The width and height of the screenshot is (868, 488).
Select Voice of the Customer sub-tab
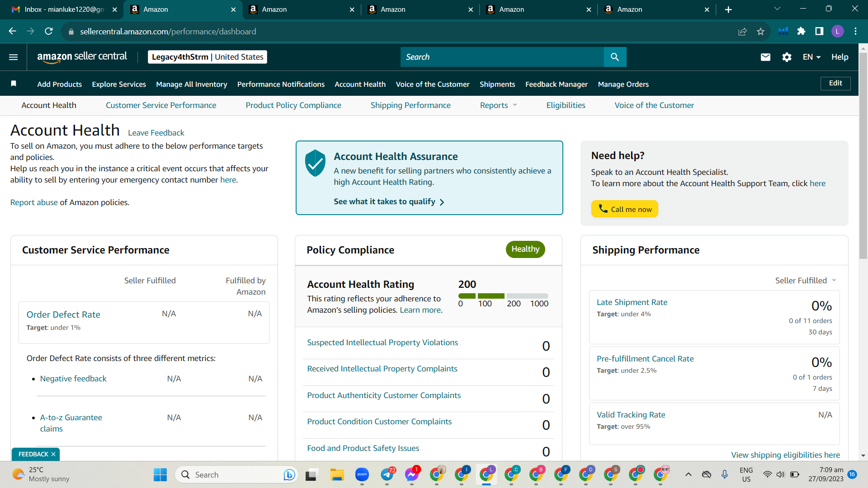pyautogui.click(x=654, y=105)
